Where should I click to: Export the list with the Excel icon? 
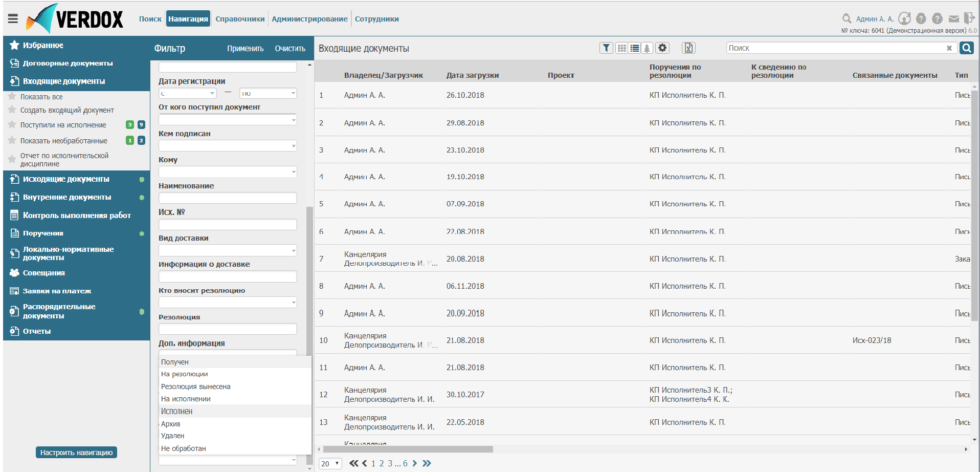point(688,48)
